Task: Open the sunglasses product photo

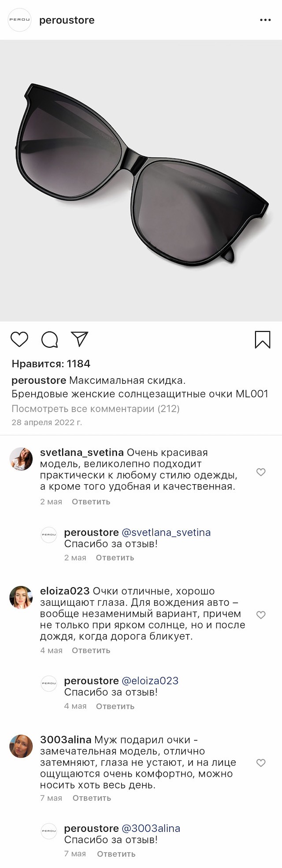Action: 141,180
